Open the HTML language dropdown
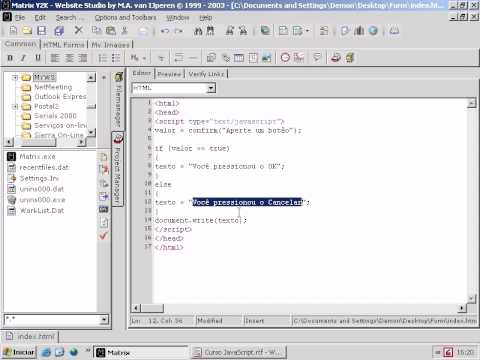 (211, 88)
